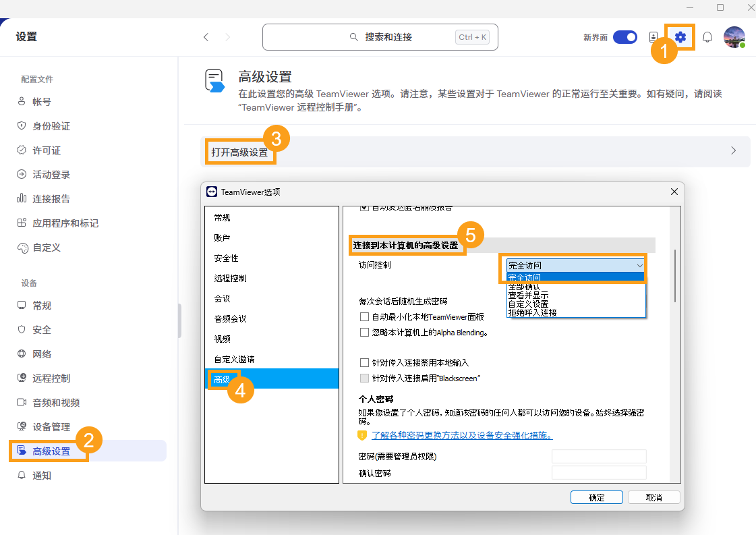The image size is (756, 535).
Task: Check 针对传入连接禁用本地输入
Action: pos(364,363)
